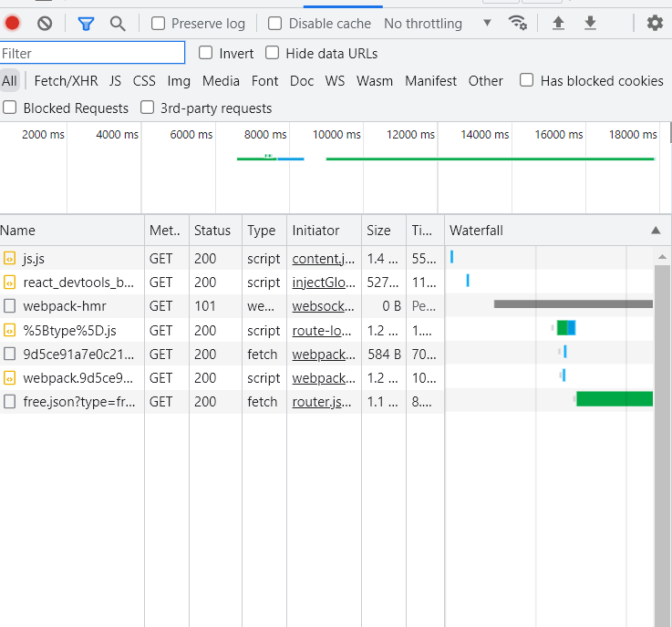The height and width of the screenshot is (627, 672).
Task: Open the No throttling dropdown
Action: point(438,23)
